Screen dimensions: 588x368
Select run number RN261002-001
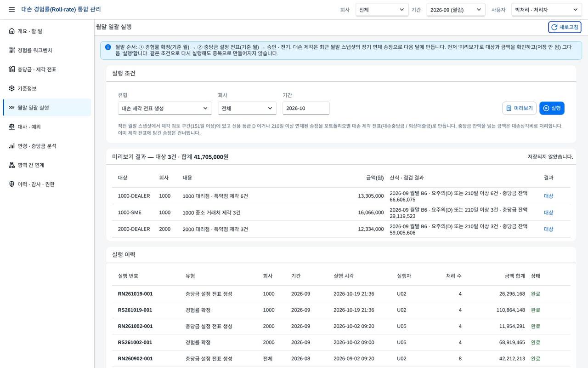coord(135,326)
